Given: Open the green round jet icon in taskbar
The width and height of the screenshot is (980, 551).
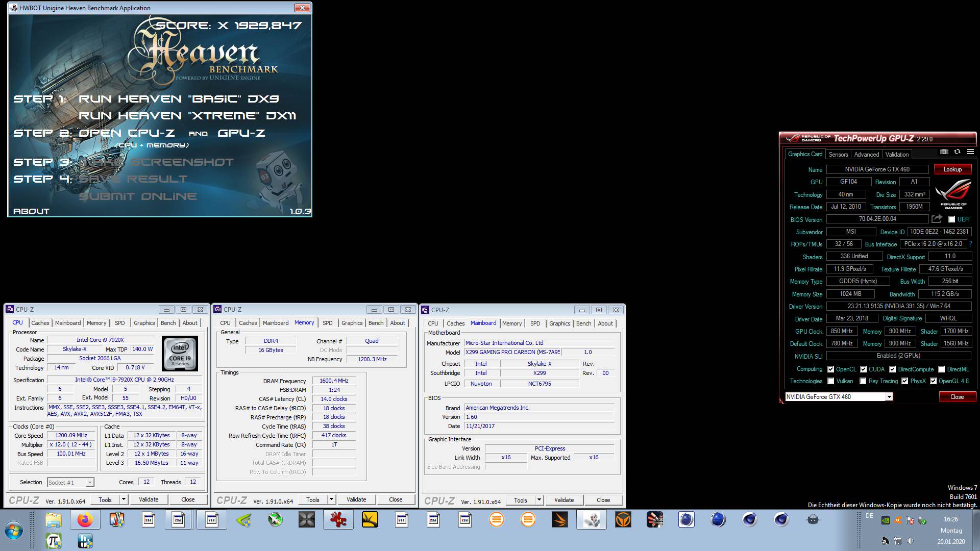Looking at the screenshot, I should 275,520.
